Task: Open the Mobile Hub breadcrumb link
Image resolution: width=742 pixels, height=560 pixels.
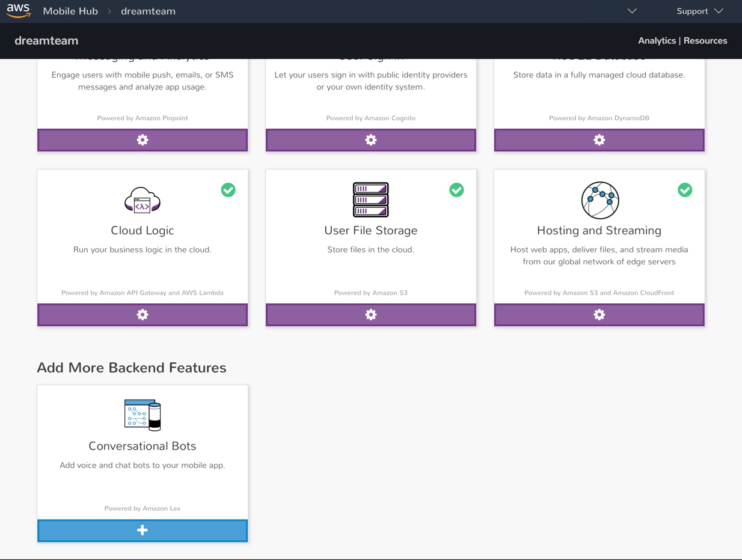Action: tap(70, 11)
